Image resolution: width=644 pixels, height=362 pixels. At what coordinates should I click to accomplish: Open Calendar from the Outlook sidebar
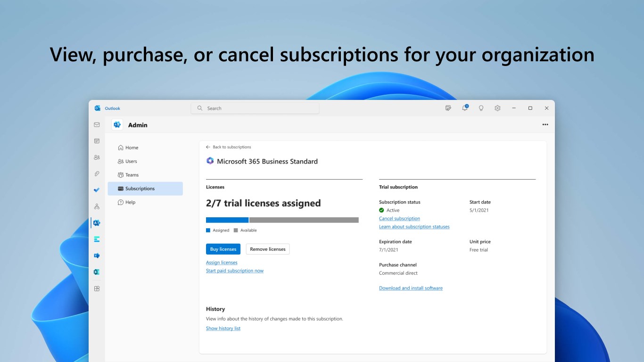97,141
